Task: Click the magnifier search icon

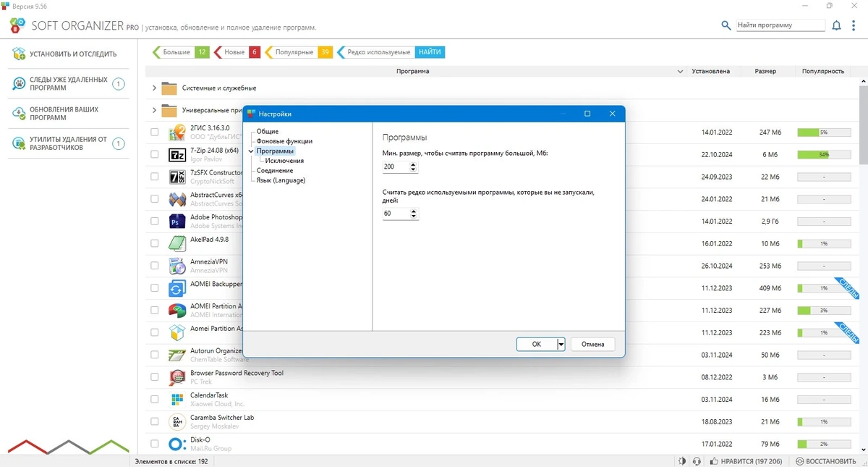Action: coord(726,25)
